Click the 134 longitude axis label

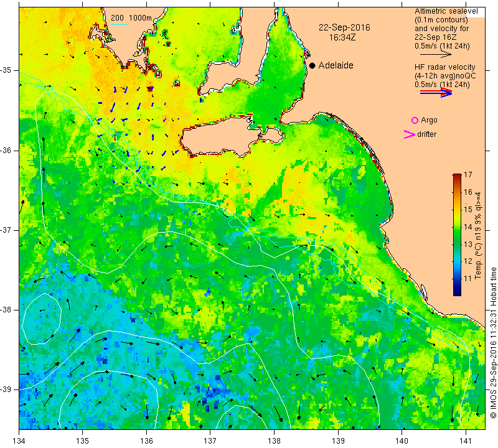click(19, 441)
